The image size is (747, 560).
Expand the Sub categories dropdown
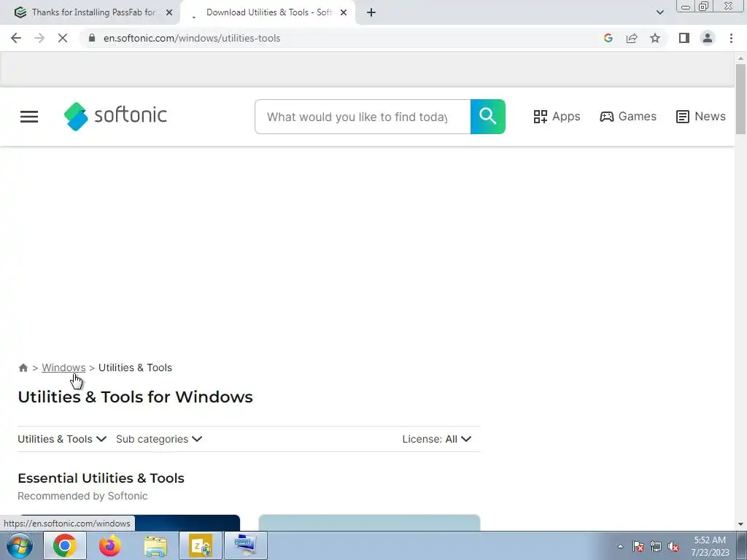159,439
